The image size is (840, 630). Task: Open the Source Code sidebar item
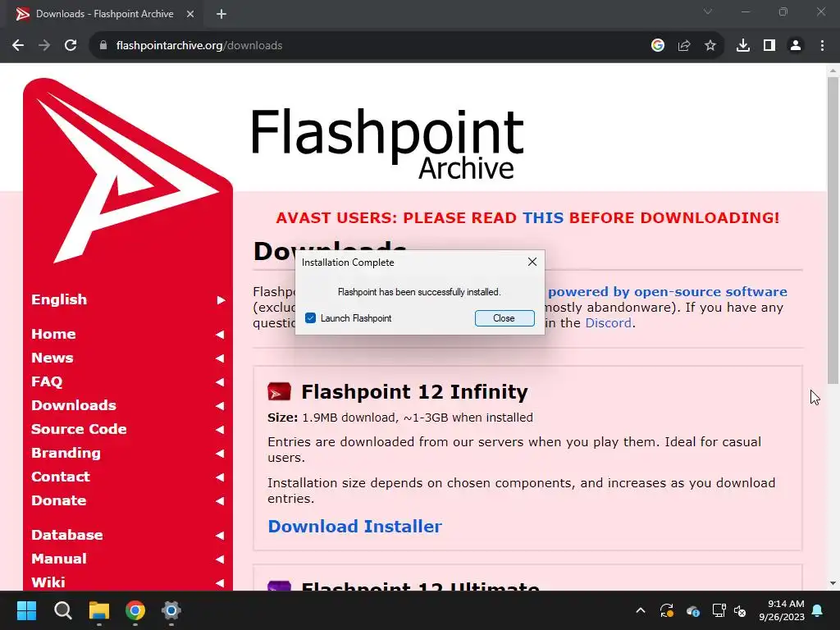[x=79, y=428]
